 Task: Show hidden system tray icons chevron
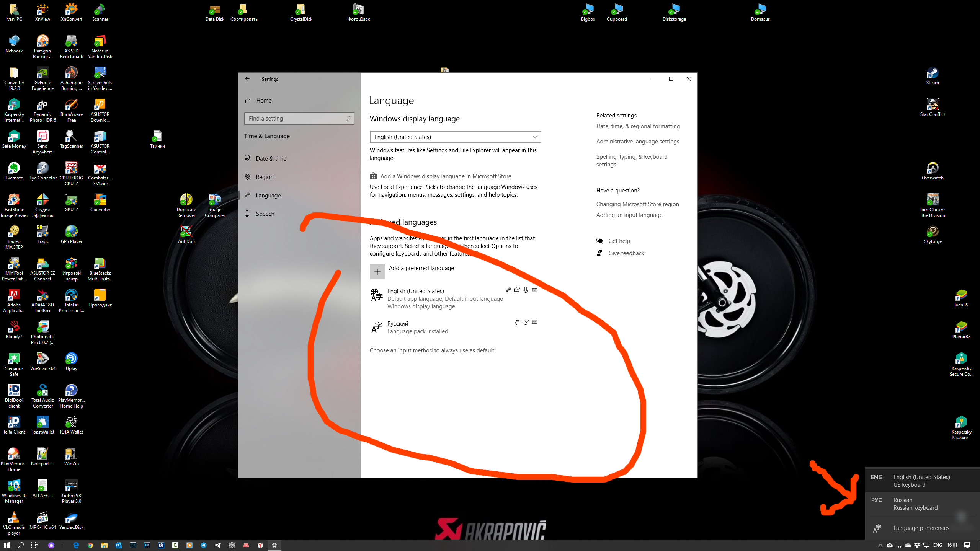coord(880,545)
